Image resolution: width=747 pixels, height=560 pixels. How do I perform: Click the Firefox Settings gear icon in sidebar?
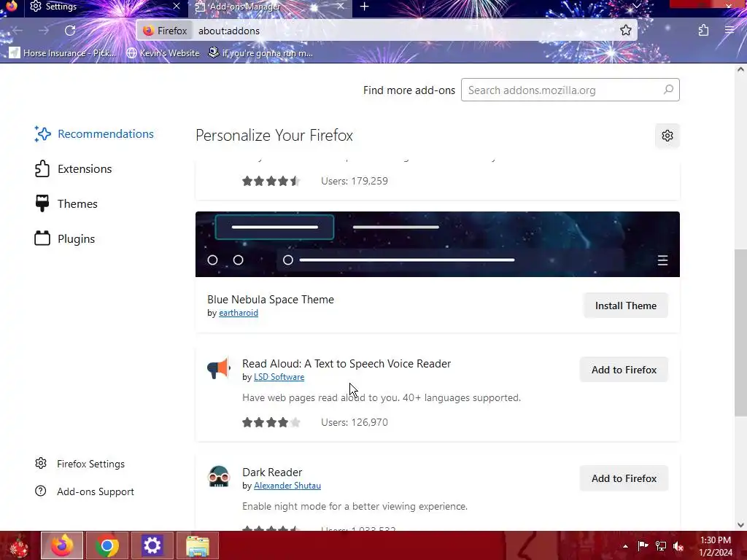pos(41,463)
